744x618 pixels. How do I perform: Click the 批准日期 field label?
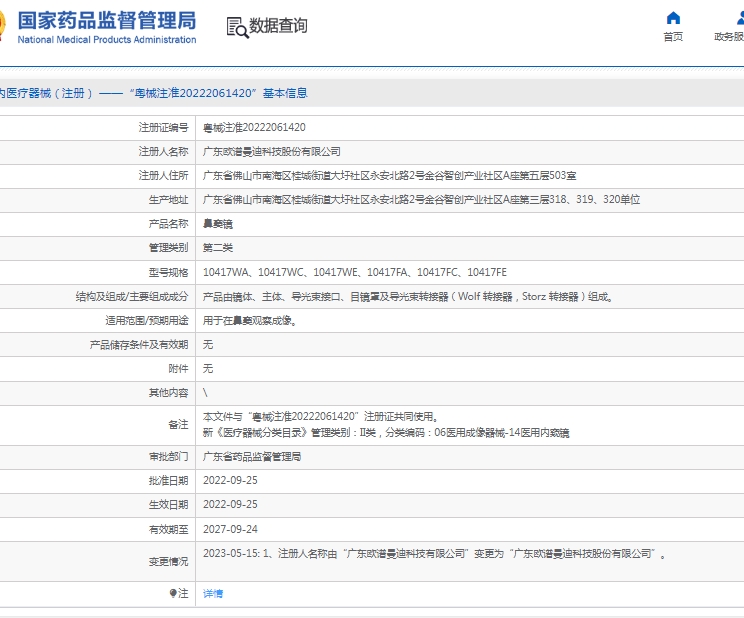coord(168,480)
